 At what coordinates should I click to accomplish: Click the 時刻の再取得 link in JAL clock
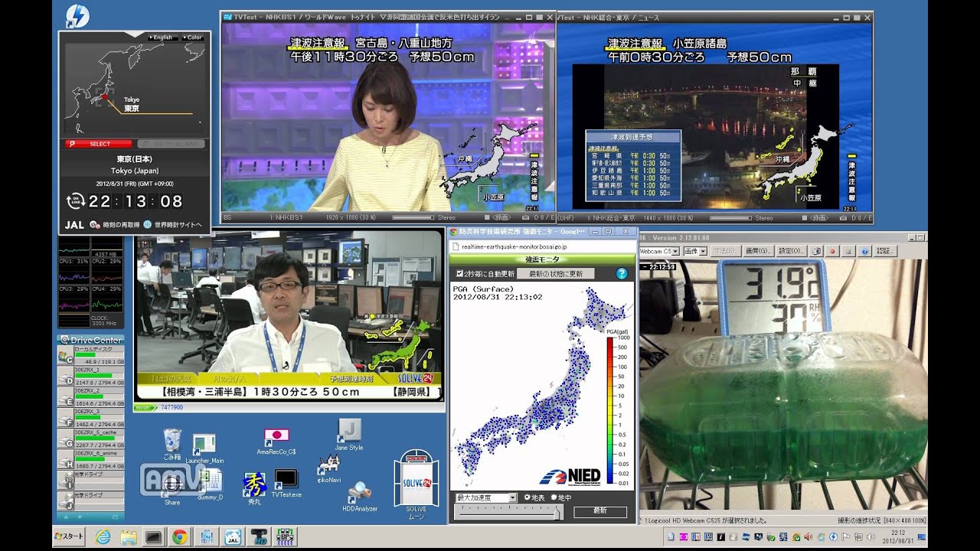(x=121, y=225)
